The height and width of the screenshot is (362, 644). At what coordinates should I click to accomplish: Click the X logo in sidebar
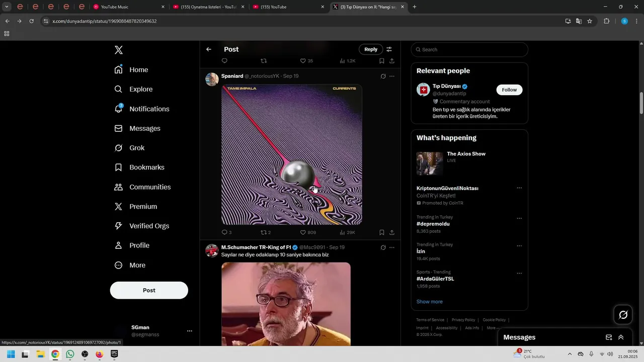(119, 50)
